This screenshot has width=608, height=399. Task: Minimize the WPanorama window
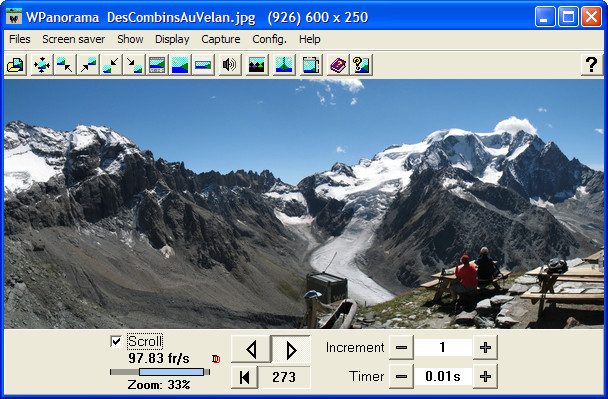(x=545, y=17)
